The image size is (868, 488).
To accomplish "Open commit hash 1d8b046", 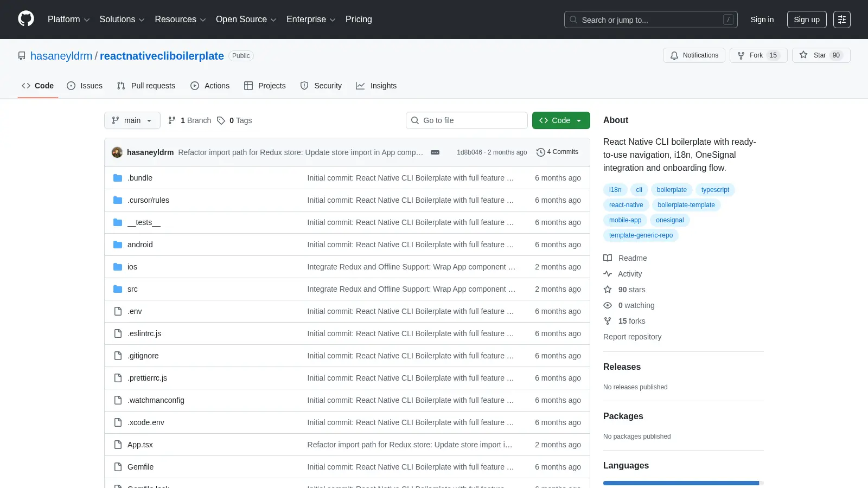I will tap(469, 152).
